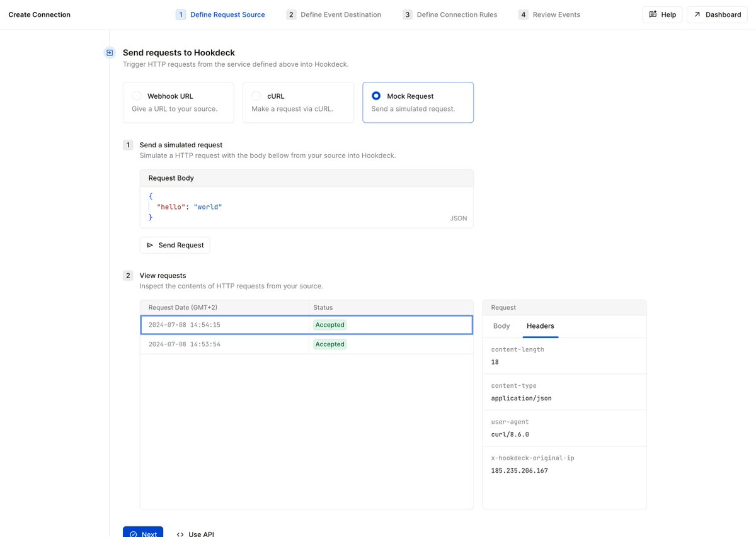Click the curl/8.6.0 user-agent value
The width and height of the screenshot is (756, 537).
click(510, 434)
